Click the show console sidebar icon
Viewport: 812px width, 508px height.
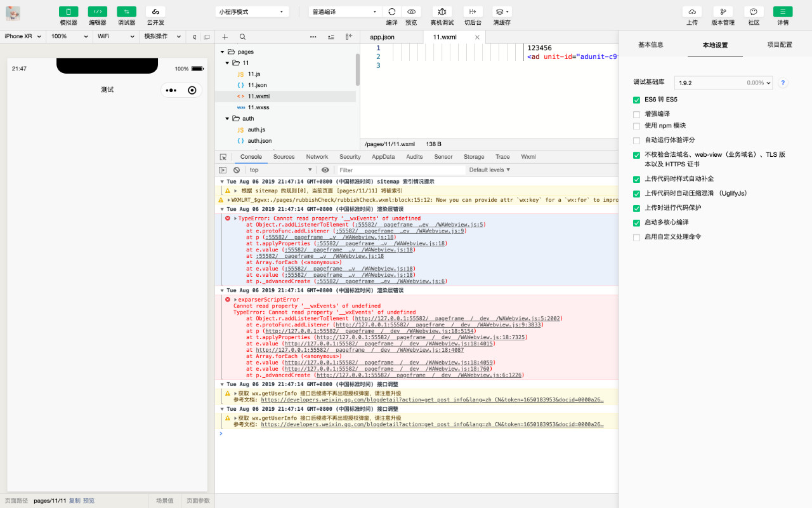[x=223, y=170]
